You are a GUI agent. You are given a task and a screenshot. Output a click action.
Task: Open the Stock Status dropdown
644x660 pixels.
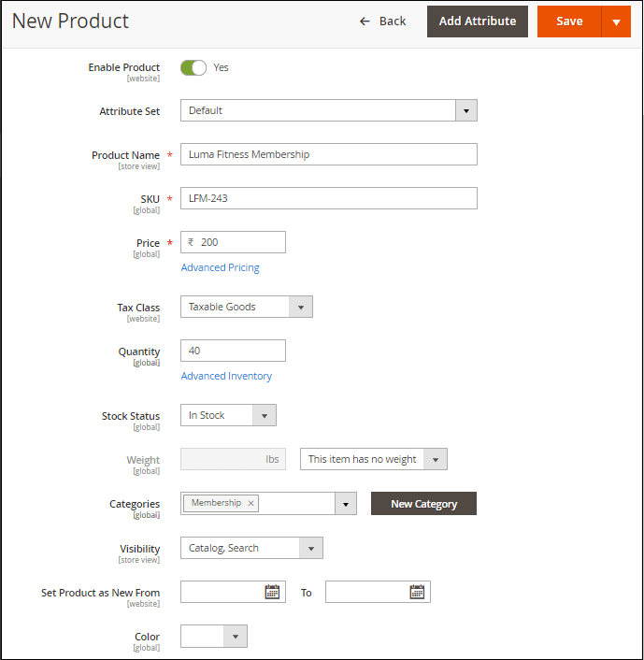[x=229, y=415]
